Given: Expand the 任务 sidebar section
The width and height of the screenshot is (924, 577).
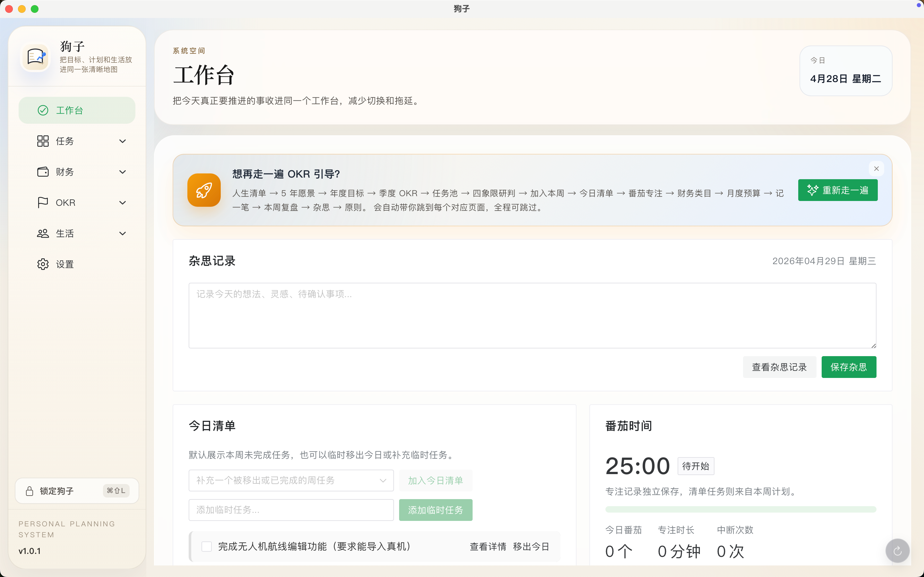Looking at the screenshot, I should 122,141.
